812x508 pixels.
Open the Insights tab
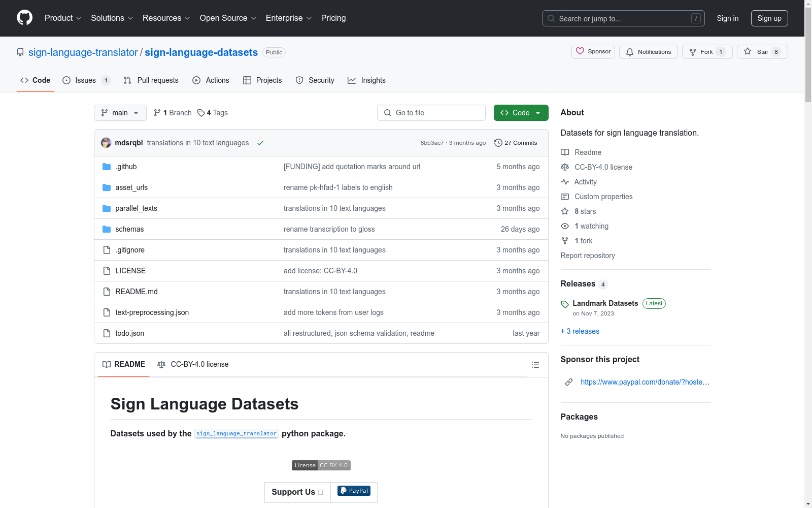click(x=366, y=80)
